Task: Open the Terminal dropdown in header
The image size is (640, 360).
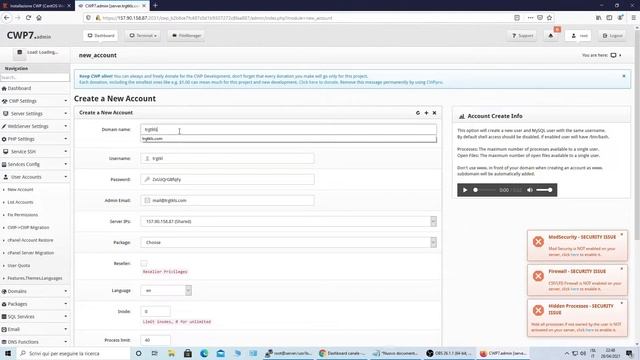Action: pos(143,36)
